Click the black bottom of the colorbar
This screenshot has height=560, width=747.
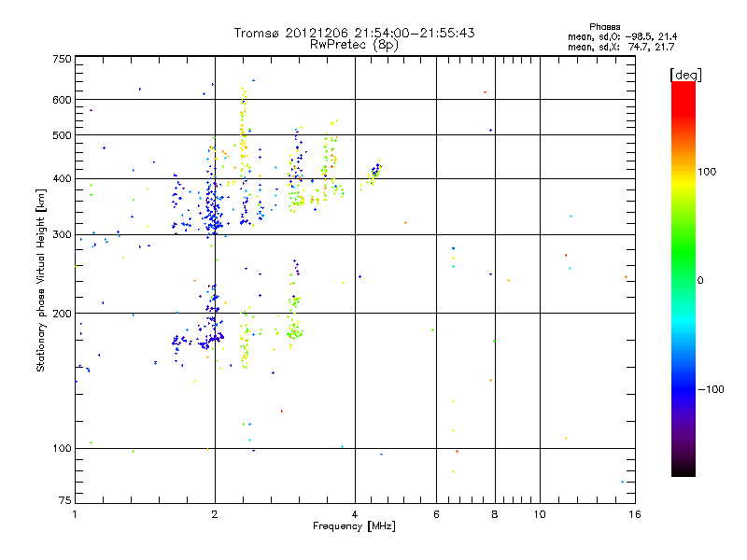(684, 469)
